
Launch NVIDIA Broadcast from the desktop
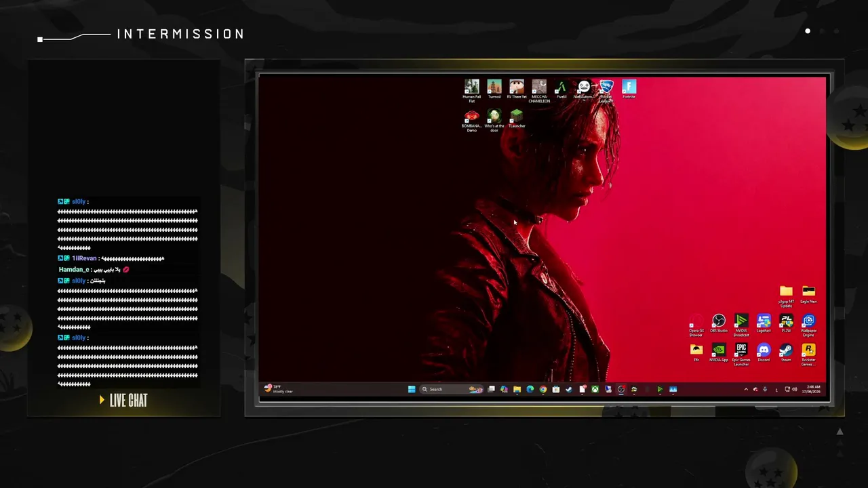click(x=741, y=325)
